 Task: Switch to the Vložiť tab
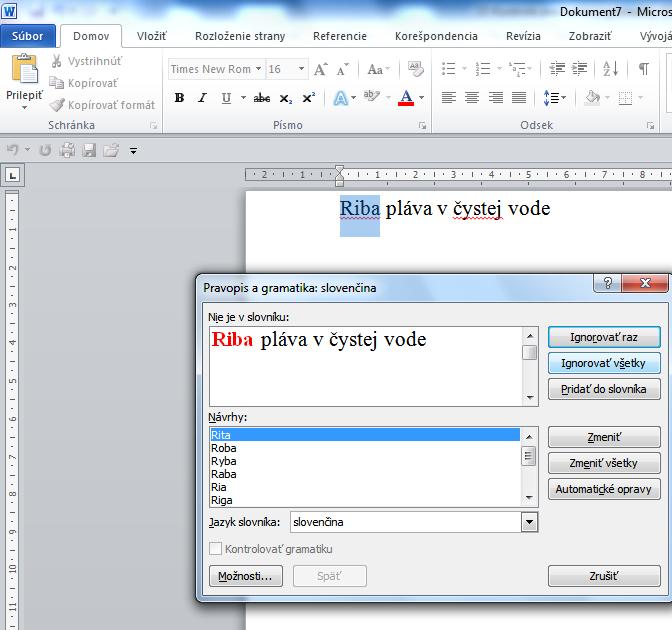point(152,36)
